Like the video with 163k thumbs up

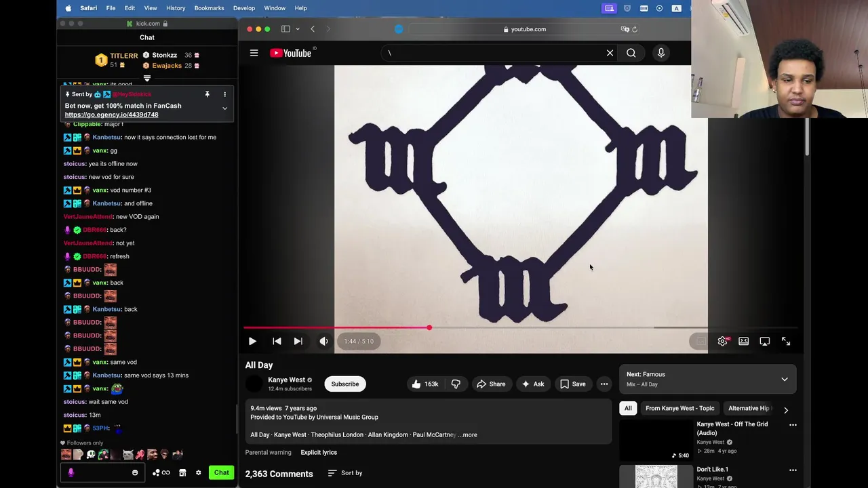tap(425, 384)
